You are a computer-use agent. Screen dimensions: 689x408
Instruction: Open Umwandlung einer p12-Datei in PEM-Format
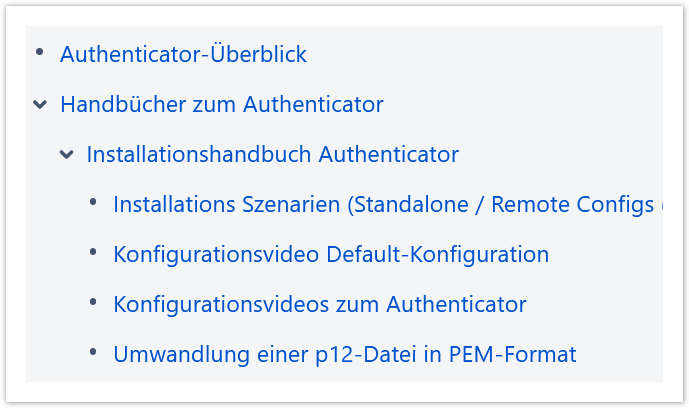click(344, 354)
